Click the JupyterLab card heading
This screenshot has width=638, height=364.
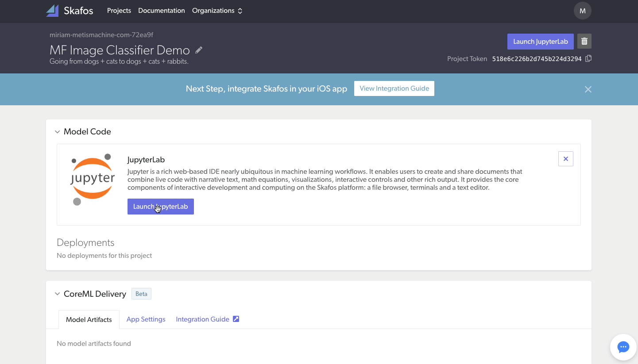coord(146,160)
